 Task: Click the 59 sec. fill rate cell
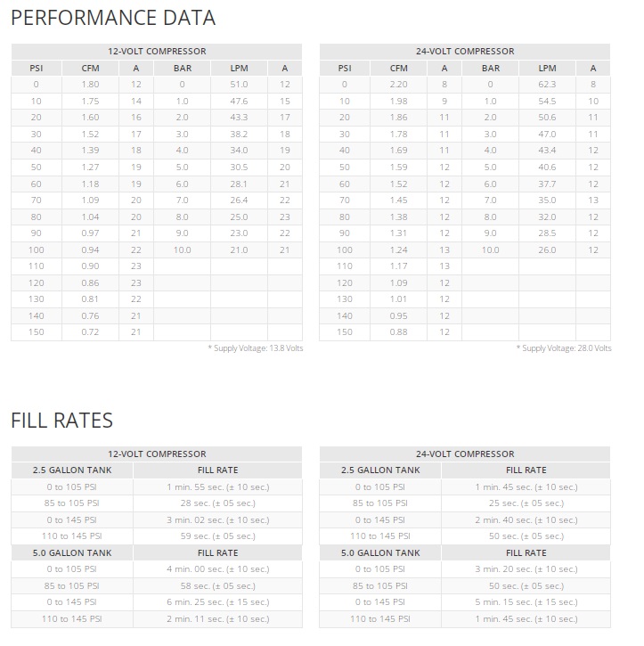click(x=217, y=536)
